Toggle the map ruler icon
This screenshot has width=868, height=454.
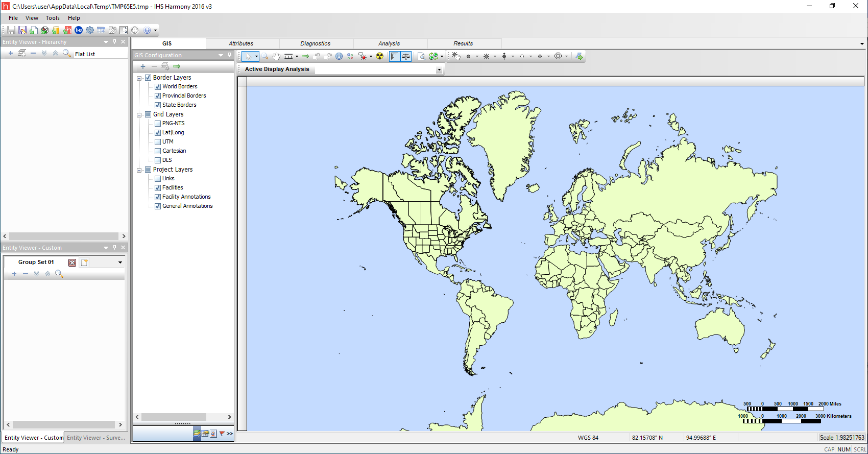click(x=395, y=56)
